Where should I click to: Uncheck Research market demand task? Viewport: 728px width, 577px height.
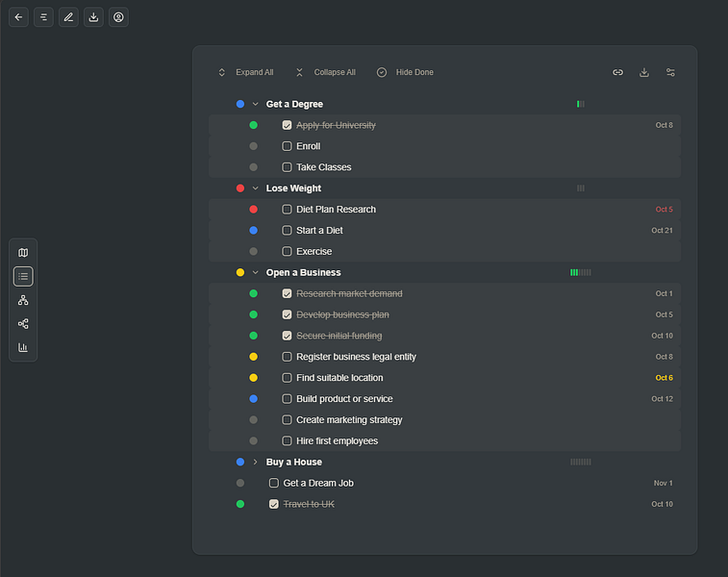point(287,293)
